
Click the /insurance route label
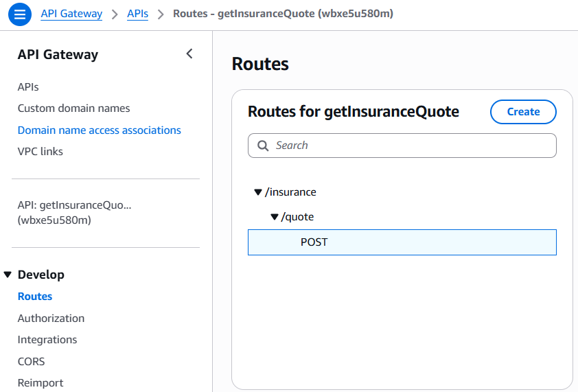click(290, 192)
